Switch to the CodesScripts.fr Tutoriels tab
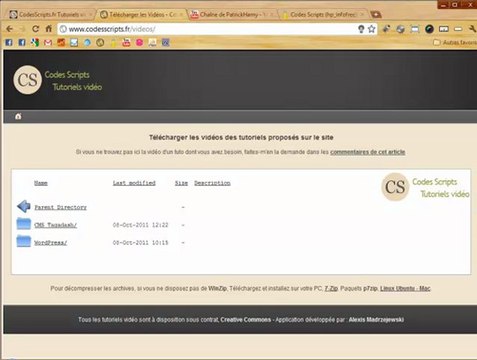Screen dimensions: 477x360 click(50, 15)
